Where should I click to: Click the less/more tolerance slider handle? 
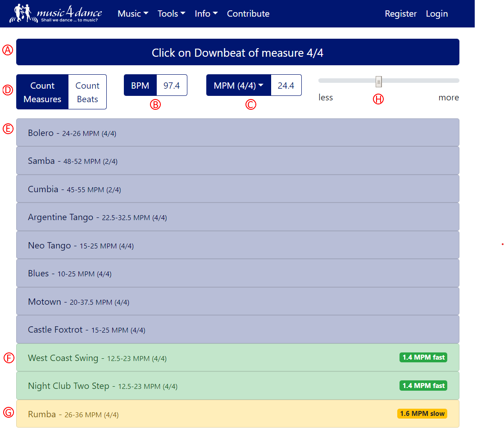click(x=379, y=81)
